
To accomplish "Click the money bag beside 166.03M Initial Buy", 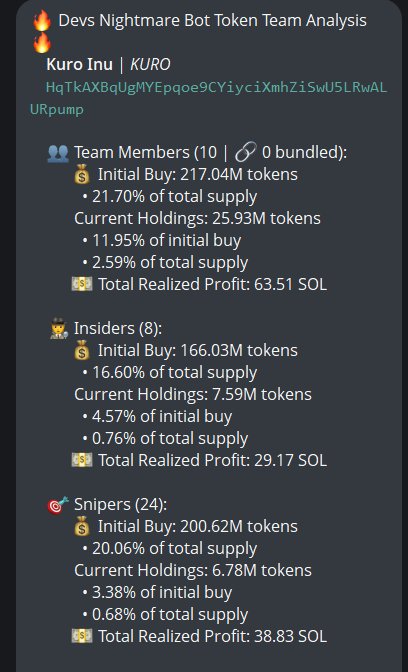I will click(x=82, y=351).
